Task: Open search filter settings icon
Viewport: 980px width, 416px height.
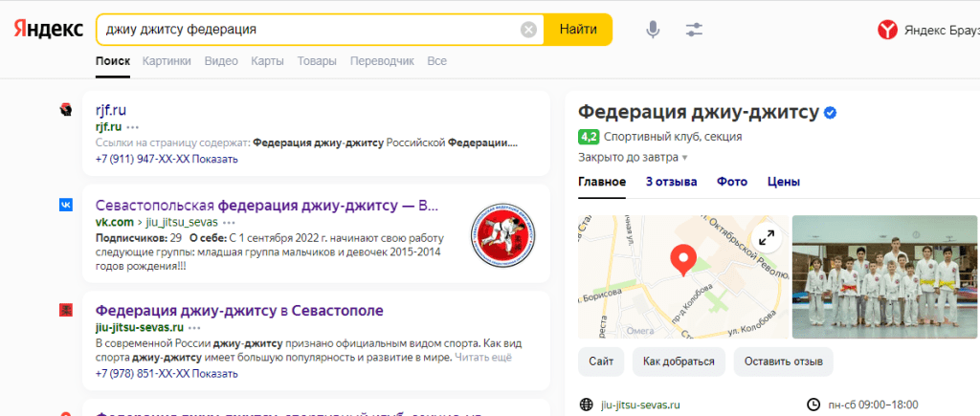Action: [695, 30]
